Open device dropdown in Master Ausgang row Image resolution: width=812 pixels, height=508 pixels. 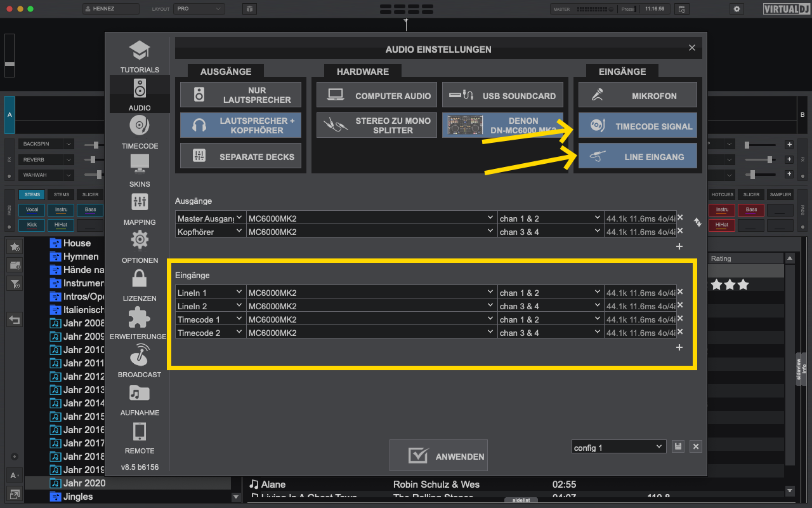point(372,218)
